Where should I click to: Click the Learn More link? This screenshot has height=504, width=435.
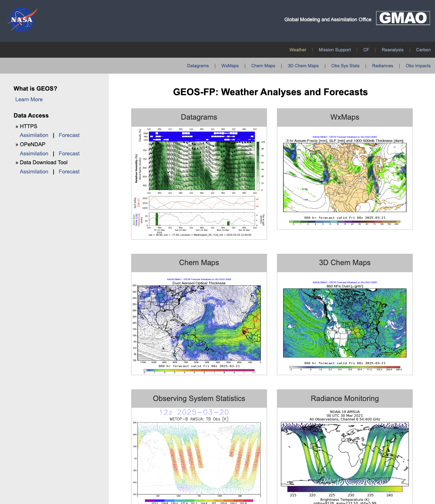click(x=29, y=99)
